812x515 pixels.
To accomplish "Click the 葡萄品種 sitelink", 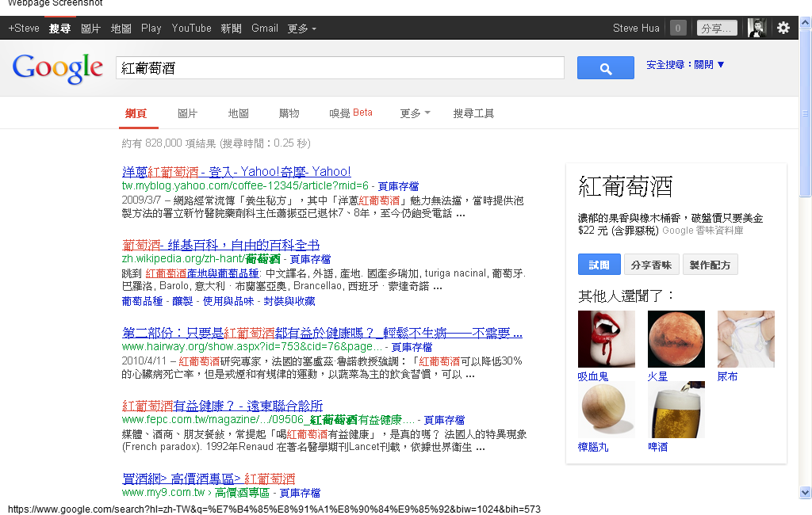I will 143,301.
